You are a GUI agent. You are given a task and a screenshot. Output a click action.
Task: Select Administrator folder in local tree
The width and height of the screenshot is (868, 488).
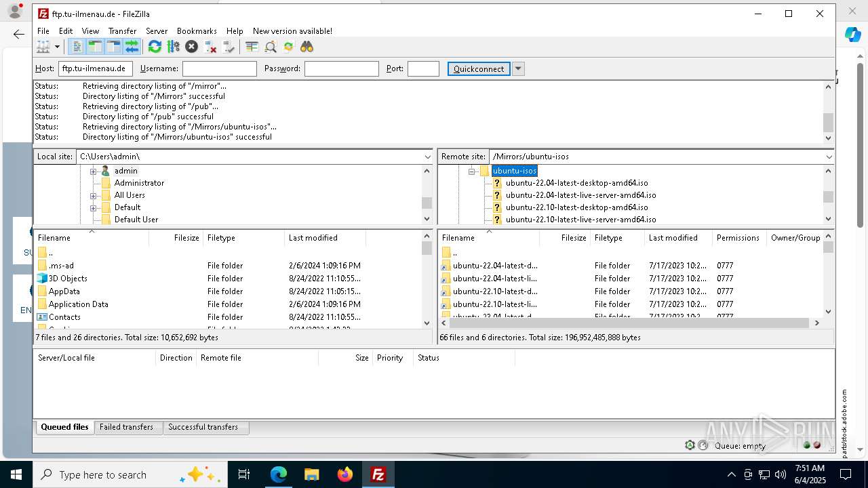pos(139,183)
